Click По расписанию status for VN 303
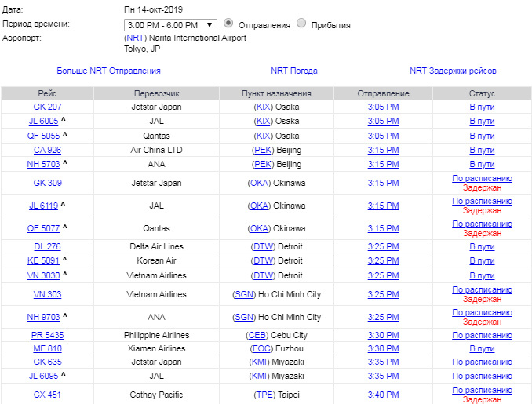 pyautogui.click(x=482, y=289)
